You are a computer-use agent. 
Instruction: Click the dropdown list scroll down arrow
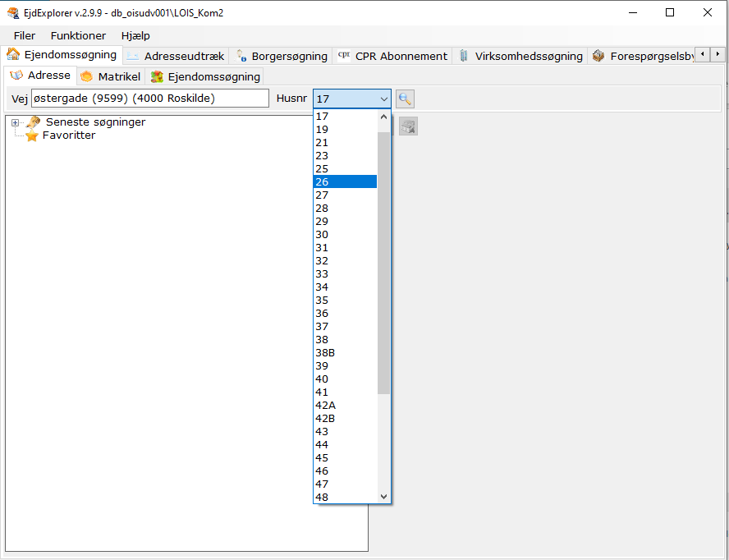pyautogui.click(x=383, y=497)
